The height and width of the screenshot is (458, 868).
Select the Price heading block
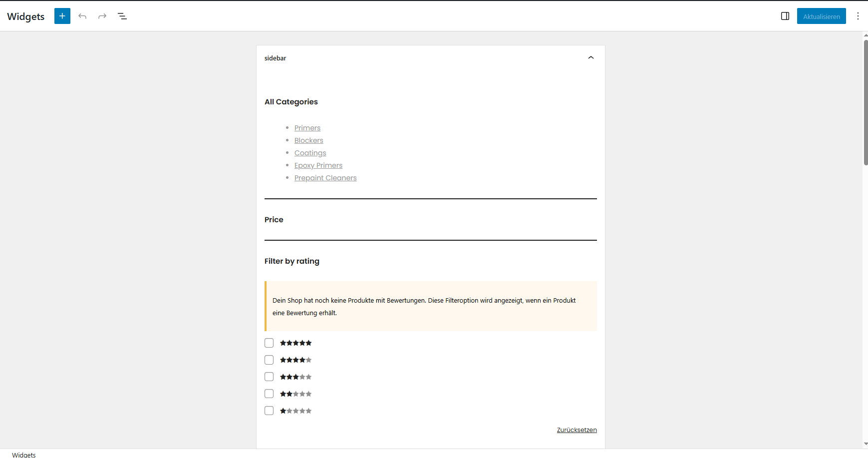coord(274,220)
